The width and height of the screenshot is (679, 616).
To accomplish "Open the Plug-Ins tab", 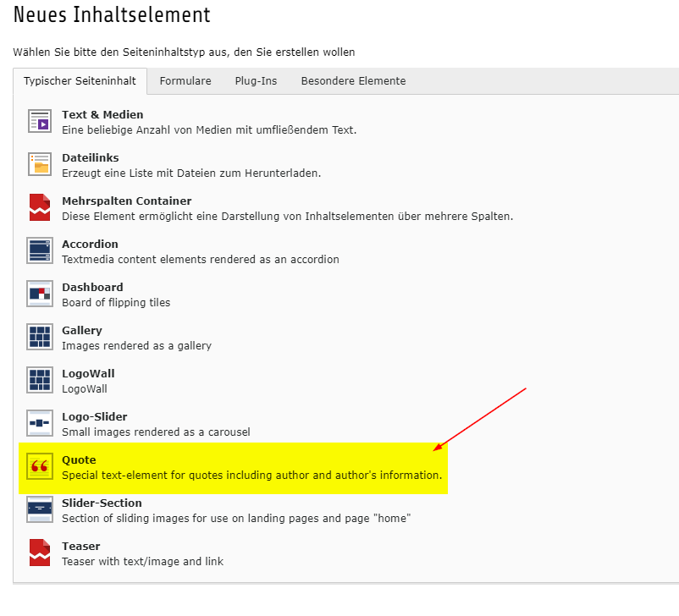I will (x=252, y=81).
